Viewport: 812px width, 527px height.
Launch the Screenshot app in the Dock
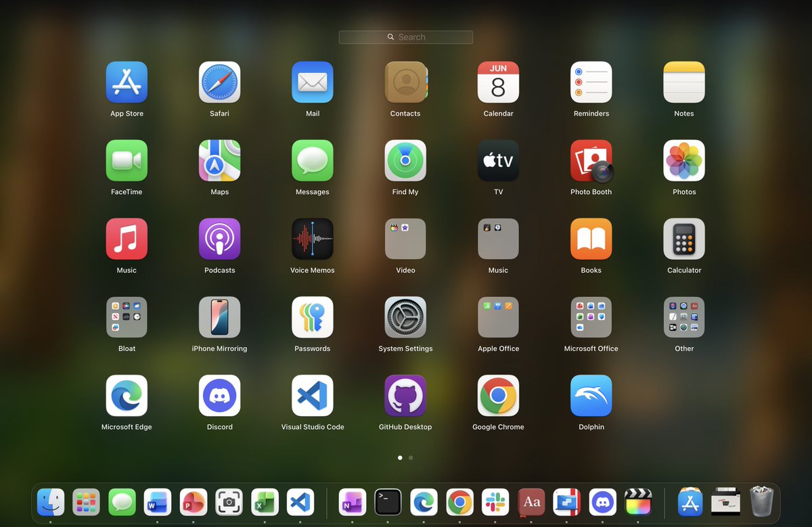[x=229, y=502]
